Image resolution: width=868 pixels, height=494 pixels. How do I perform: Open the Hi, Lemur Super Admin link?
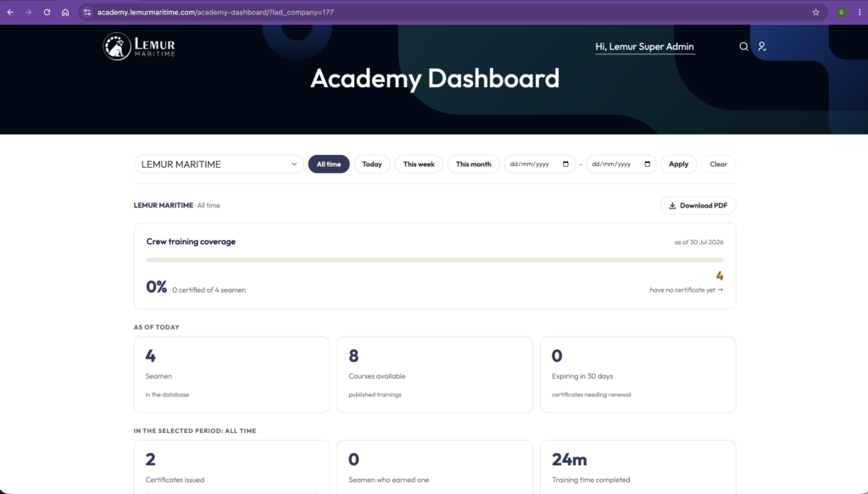click(644, 47)
